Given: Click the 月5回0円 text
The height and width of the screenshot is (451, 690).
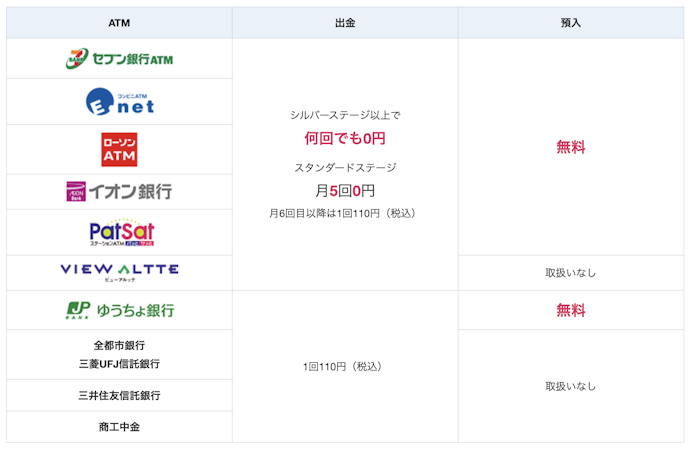Looking at the screenshot, I should 345,191.
